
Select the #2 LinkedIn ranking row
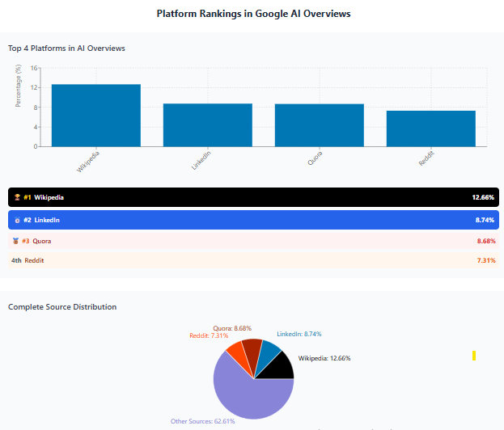click(x=253, y=220)
